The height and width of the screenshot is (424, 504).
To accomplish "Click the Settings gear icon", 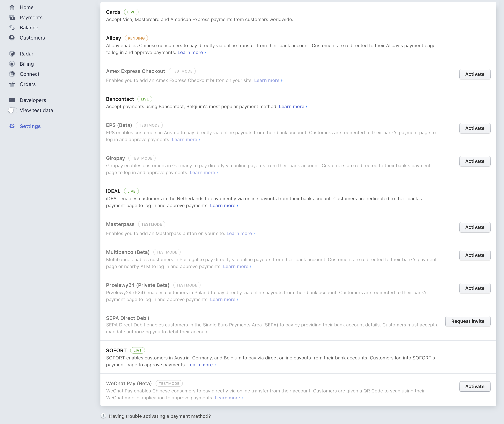I will click(12, 126).
